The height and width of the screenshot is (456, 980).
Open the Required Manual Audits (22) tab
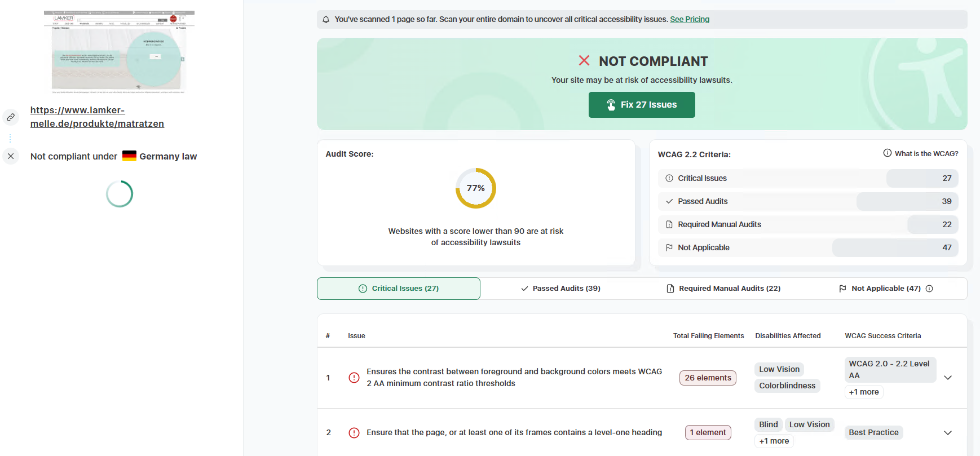(723, 289)
